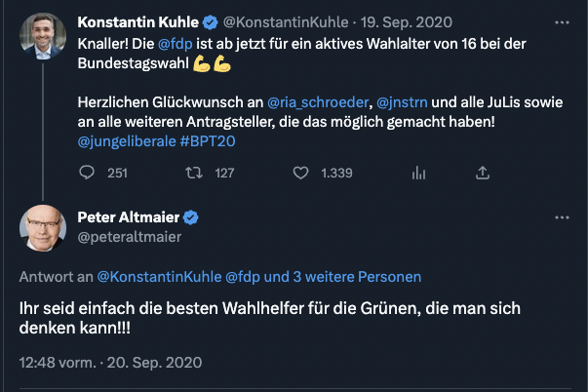Click the #BPT20 hashtag
Image resolution: width=588 pixels, height=392 pixels.
[208, 141]
